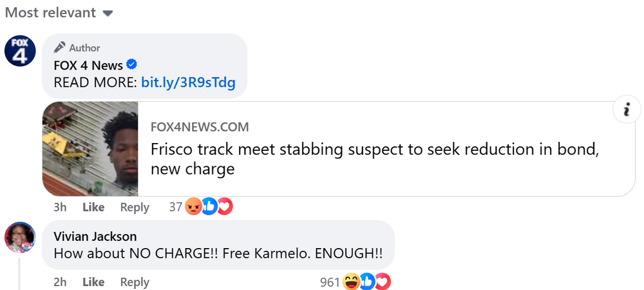
Task: Click the heart reaction icon beside count 961
Action: pyautogui.click(x=383, y=282)
